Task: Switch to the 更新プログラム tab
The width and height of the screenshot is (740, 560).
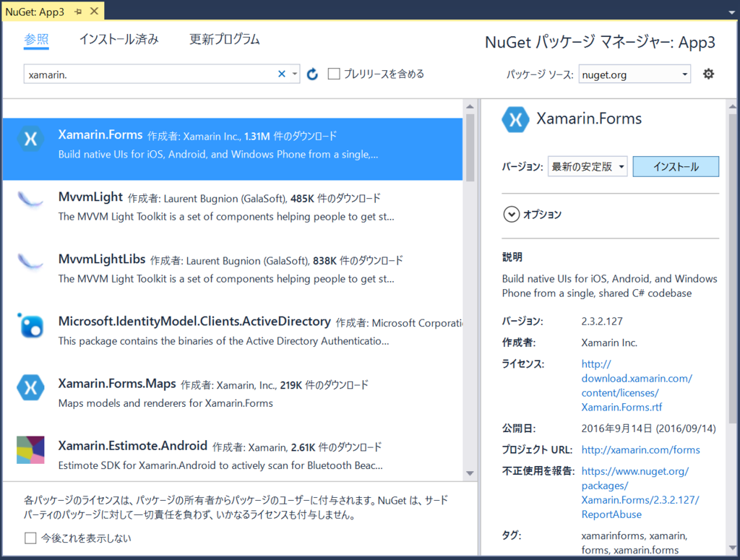Action: tap(224, 39)
